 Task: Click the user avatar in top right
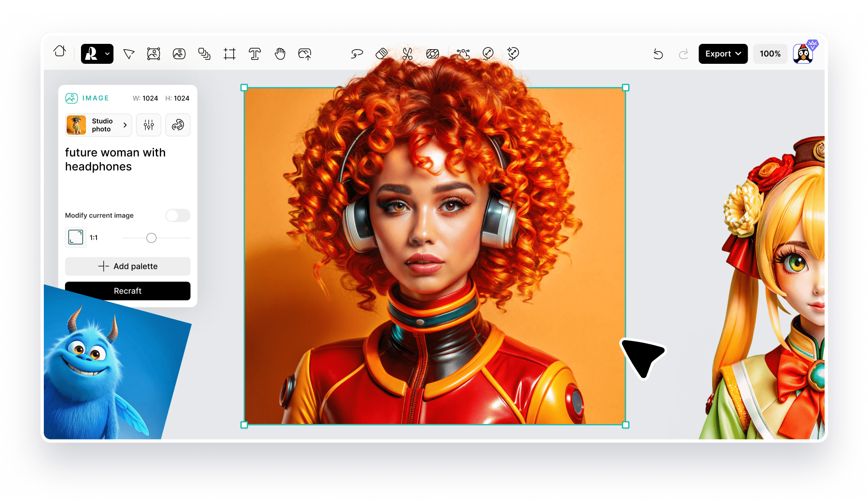click(x=803, y=53)
